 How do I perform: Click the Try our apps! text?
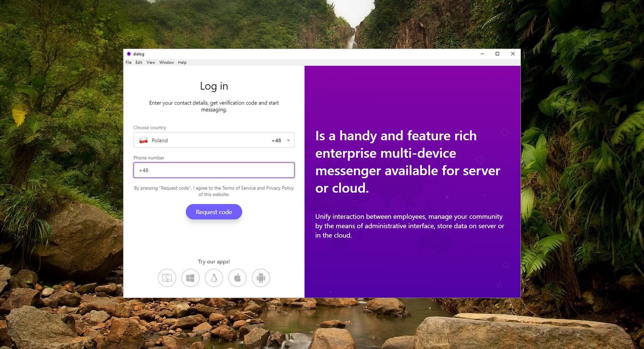pyautogui.click(x=214, y=262)
